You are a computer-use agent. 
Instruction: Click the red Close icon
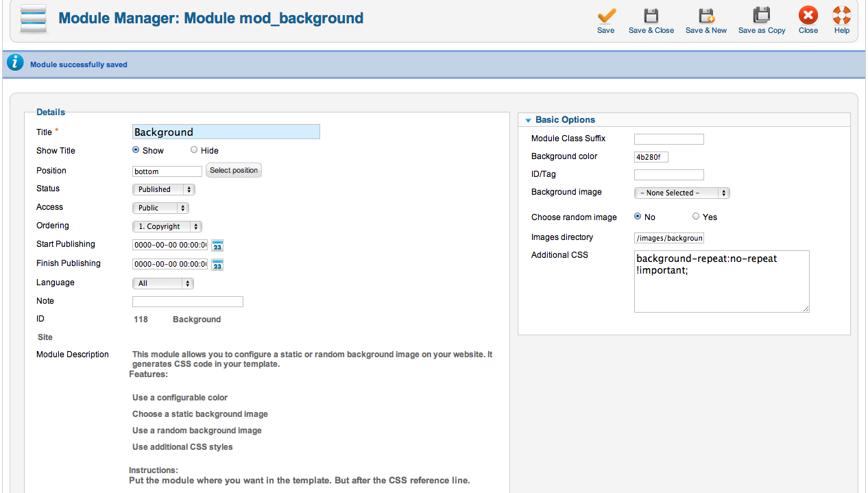coord(808,15)
